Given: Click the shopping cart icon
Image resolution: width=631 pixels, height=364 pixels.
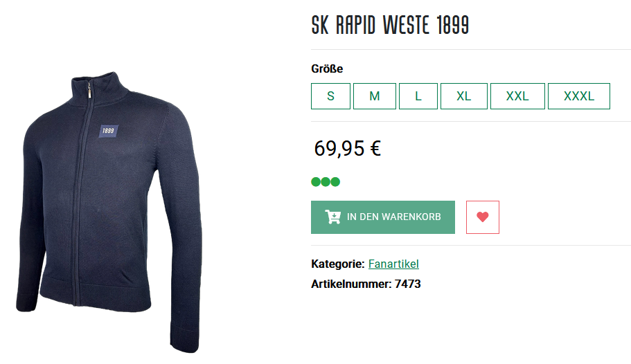Looking at the screenshot, I should [332, 217].
